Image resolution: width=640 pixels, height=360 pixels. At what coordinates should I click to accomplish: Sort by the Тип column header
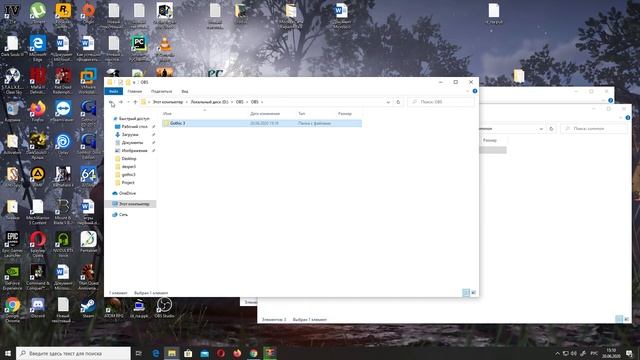[x=302, y=113]
